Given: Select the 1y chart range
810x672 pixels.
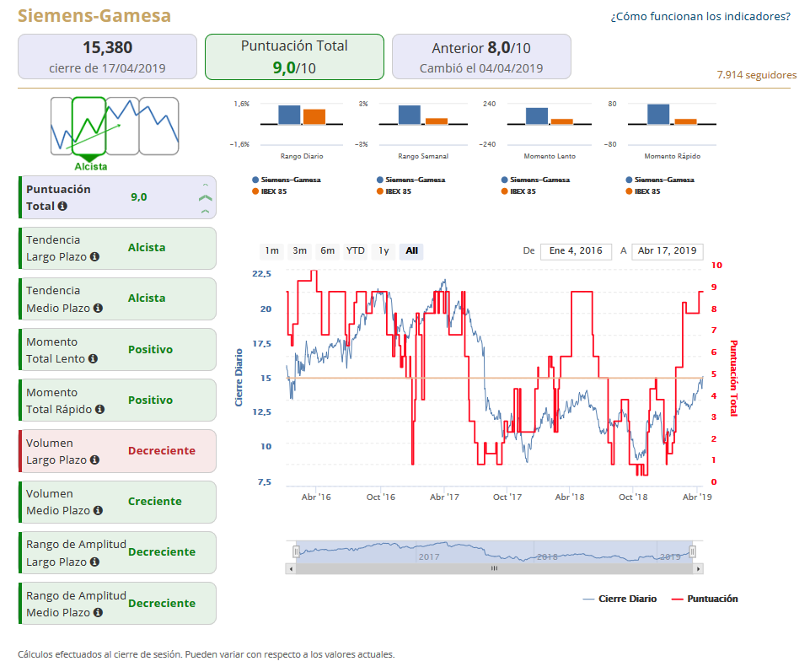Looking at the screenshot, I should tap(384, 251).
